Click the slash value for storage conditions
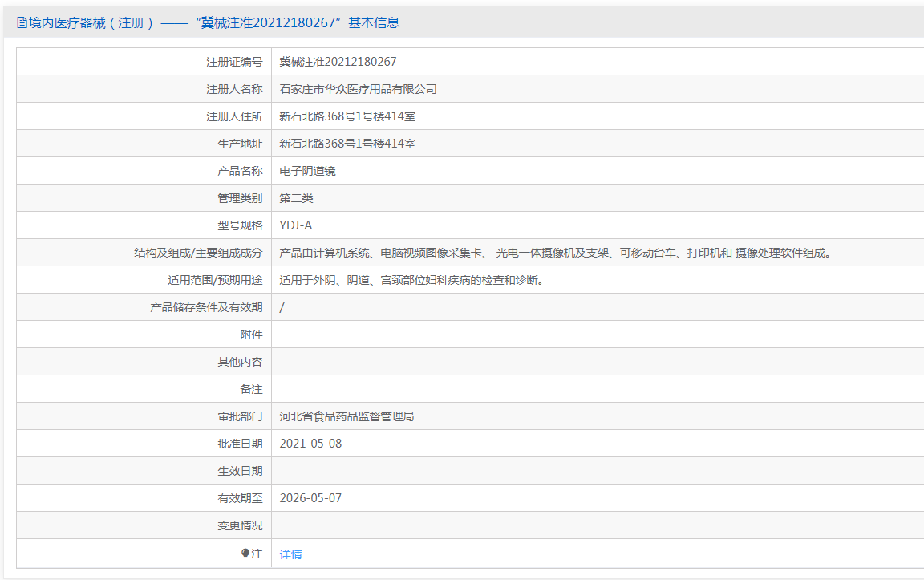 pos(282,307)
